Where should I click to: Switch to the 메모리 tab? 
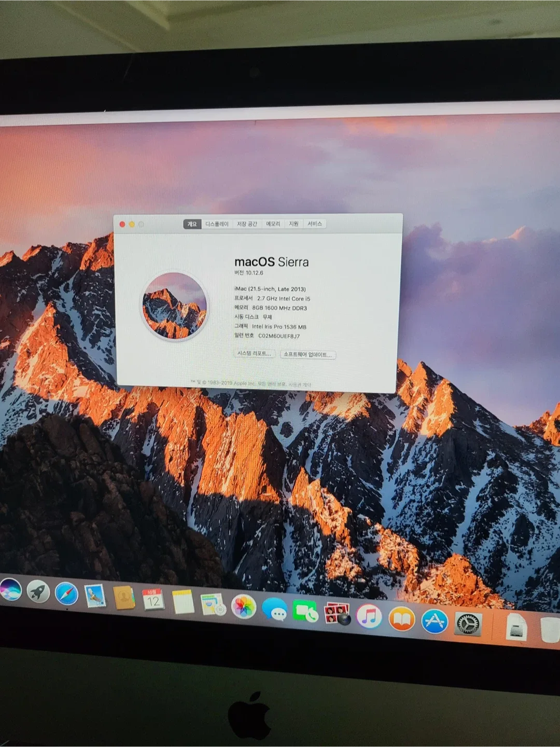[273, 224]
